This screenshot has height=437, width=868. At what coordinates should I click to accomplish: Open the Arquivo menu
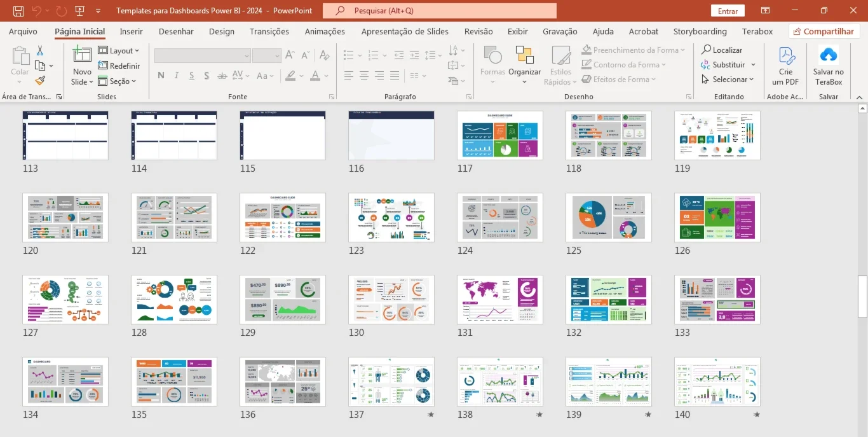tap(23, 31)
